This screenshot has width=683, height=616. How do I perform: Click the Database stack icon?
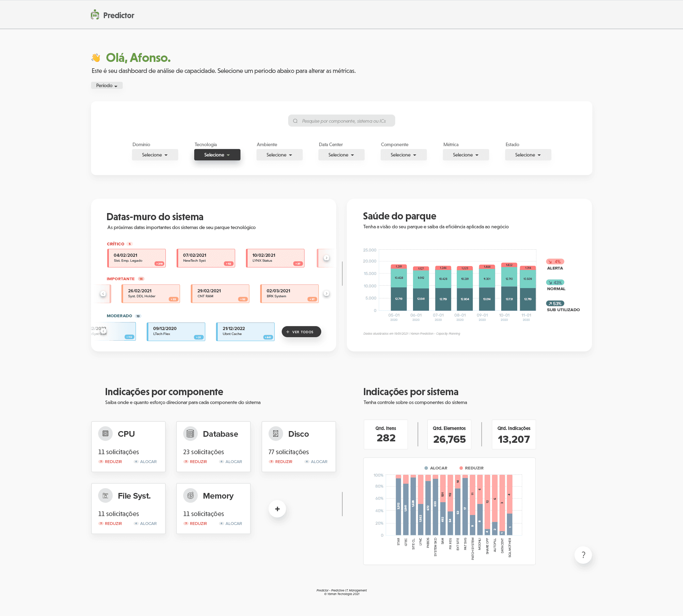coord(190,434)
